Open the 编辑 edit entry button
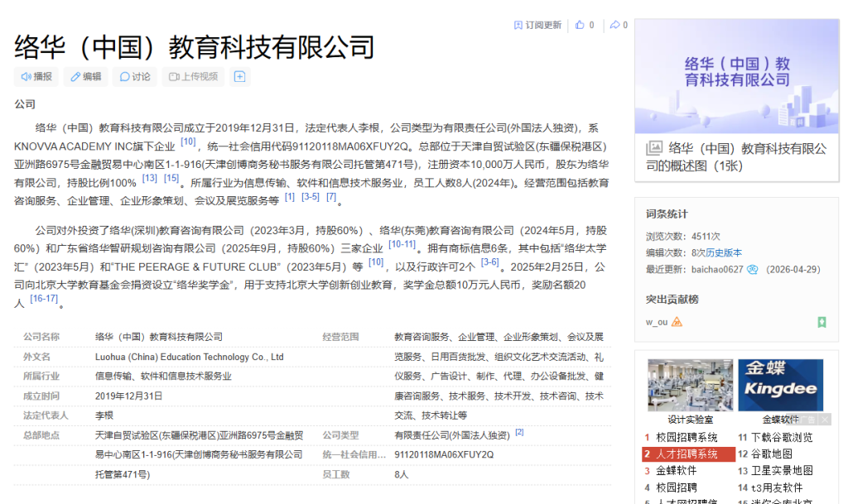 (86, 77)
